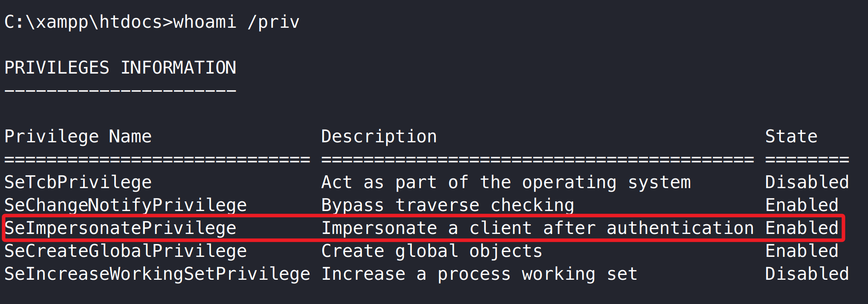Click the Enabled state of SeChangeNotifyPrivilege

(802, 205)
